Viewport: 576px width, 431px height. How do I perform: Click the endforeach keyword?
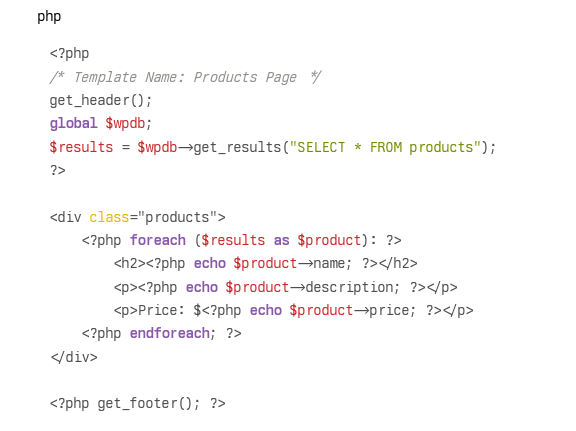click(169, 333)
